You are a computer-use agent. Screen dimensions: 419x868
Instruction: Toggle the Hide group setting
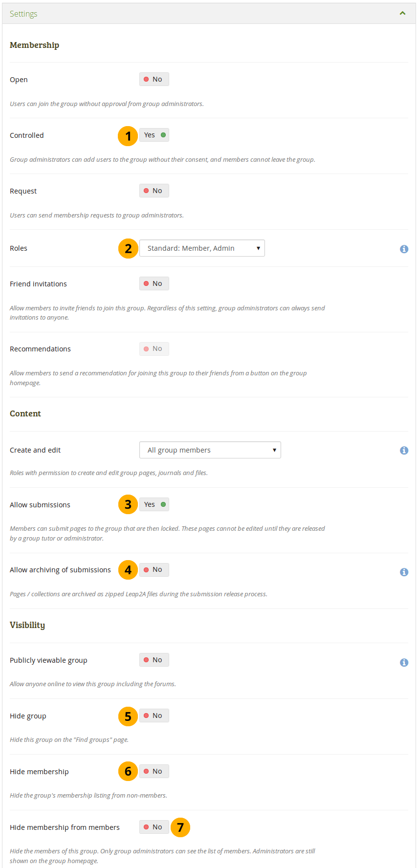154,716
